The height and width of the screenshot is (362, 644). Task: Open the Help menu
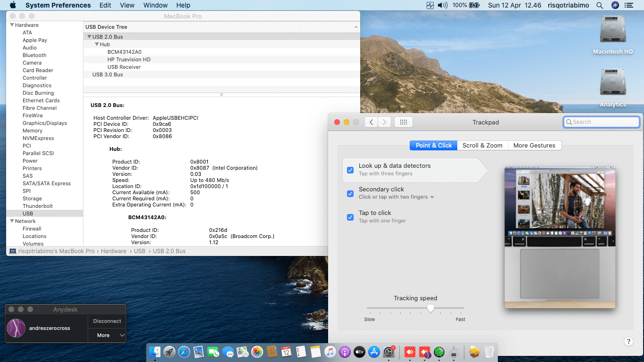pos(183,5)
